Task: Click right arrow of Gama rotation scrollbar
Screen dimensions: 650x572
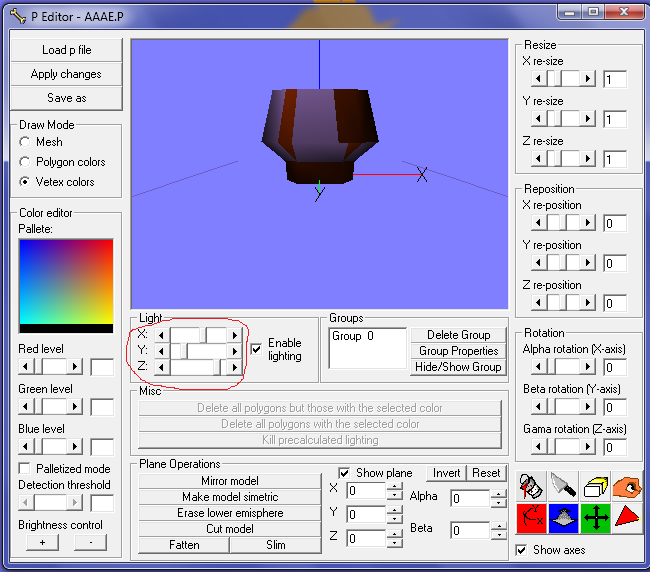Action: click(587, 446)
